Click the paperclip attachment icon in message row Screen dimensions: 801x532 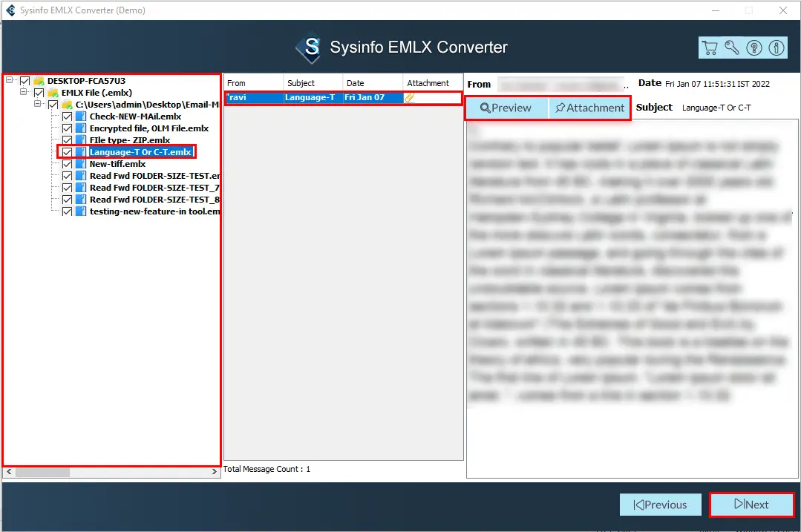(409, 97)
